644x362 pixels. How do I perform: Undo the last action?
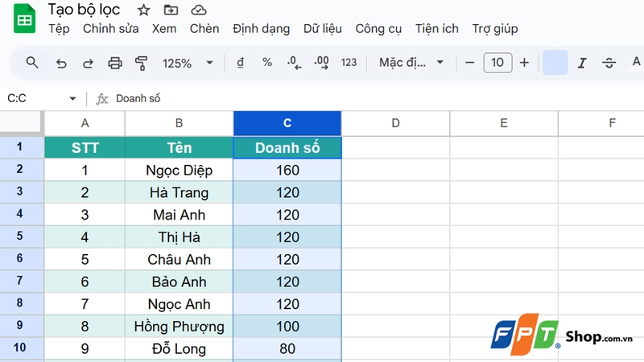61,64
